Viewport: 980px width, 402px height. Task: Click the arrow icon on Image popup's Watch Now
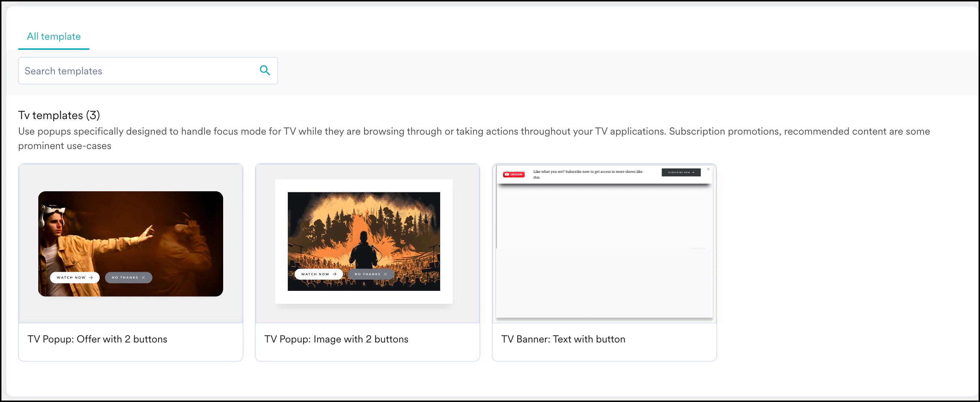click(x=334, y=274)
